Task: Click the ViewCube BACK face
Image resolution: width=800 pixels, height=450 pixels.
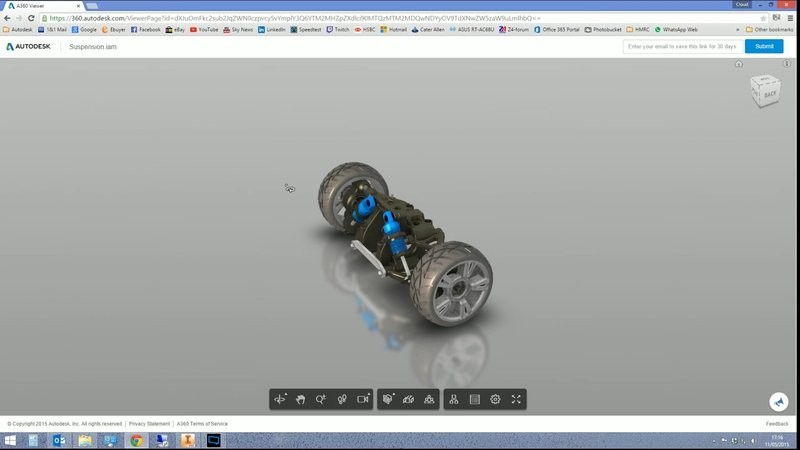Action: pos(768,94)
